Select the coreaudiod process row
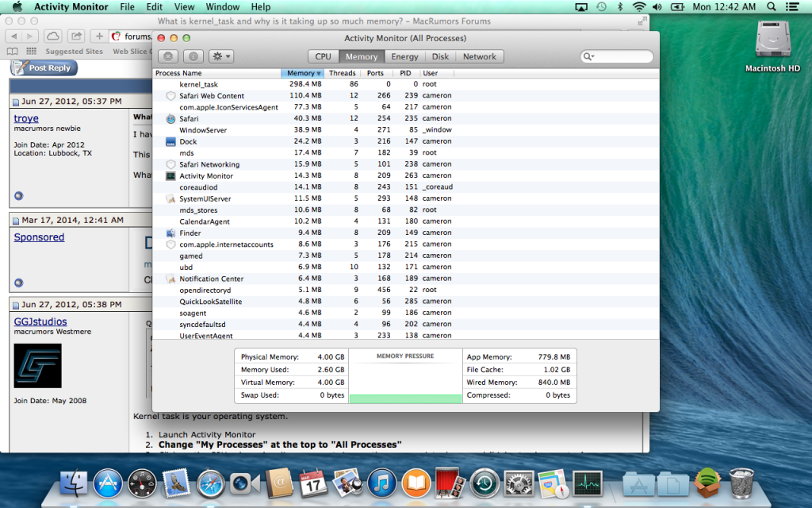This screenshot has width=812, height=508. coord(406,187)
